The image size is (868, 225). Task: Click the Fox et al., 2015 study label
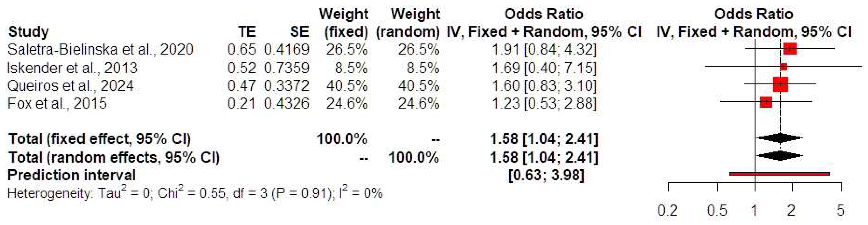[57, 103]
